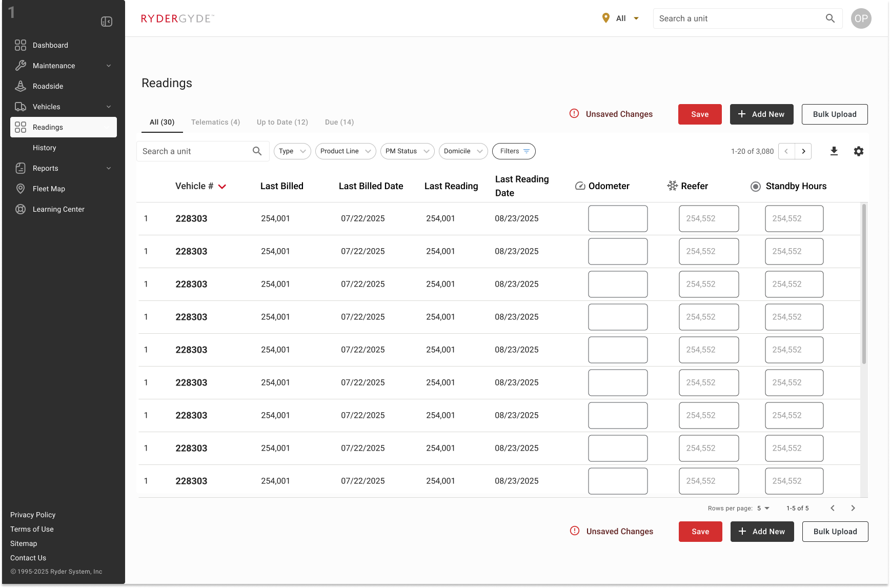Open the Terms of Use link
Viewport: 890px width, 588px height.
click(x=32, y=529)
